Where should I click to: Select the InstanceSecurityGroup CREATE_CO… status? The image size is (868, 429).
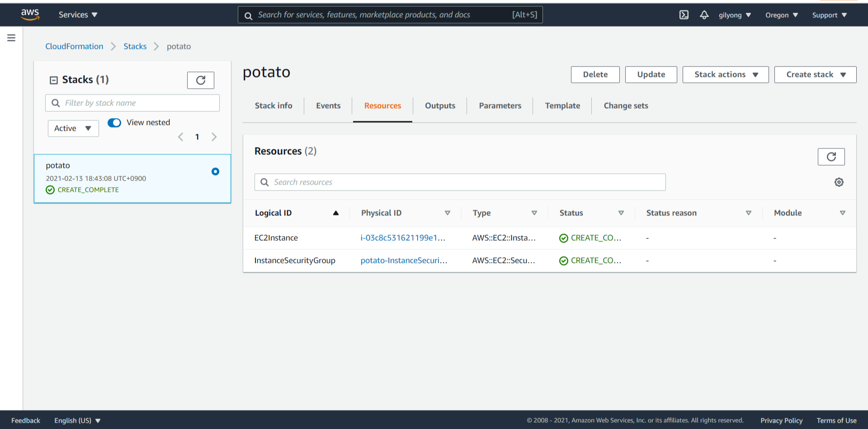point(590,260)
